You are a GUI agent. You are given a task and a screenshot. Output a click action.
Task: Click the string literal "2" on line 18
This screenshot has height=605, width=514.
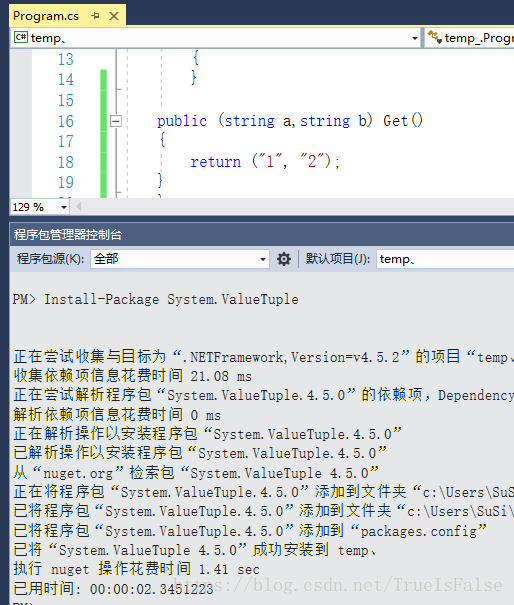[x=310, y=161]
